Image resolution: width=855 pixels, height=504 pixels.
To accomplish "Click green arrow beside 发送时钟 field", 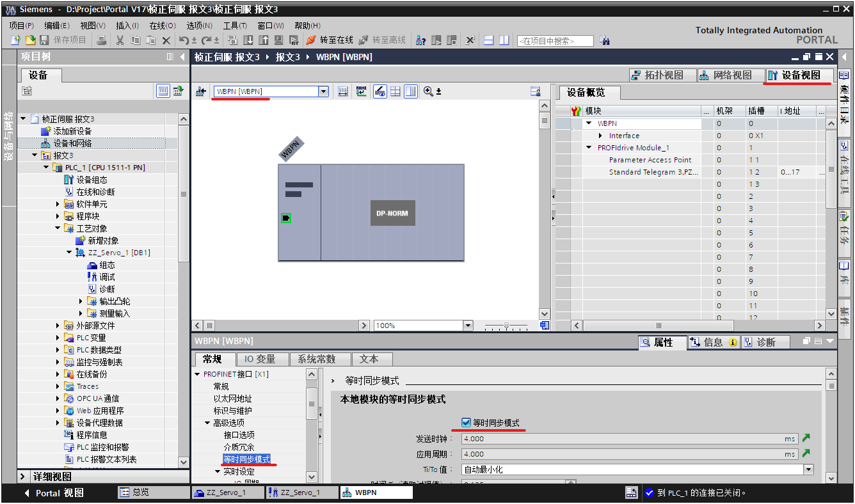I will [x=806, y=438].
